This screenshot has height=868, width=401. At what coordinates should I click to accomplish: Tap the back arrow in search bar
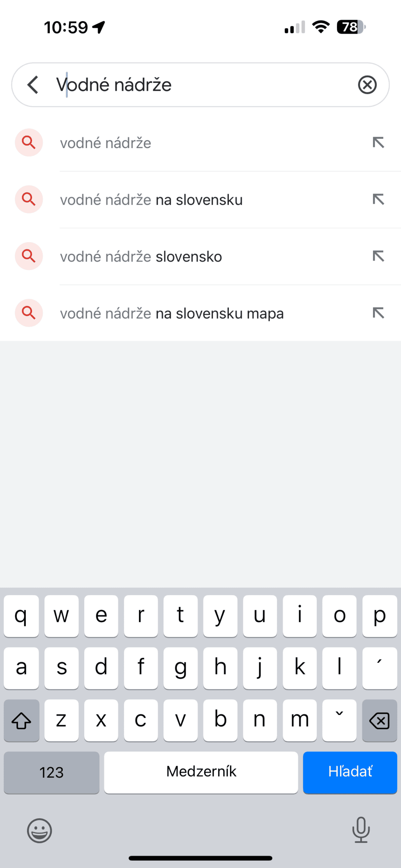[x=33, y=85]
